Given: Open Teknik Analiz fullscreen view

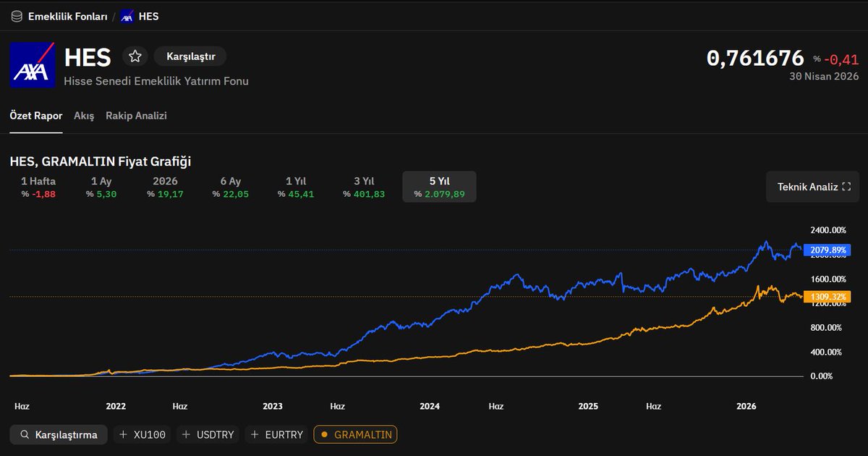Looking at the screenshot, I should (x=814, y=187).
